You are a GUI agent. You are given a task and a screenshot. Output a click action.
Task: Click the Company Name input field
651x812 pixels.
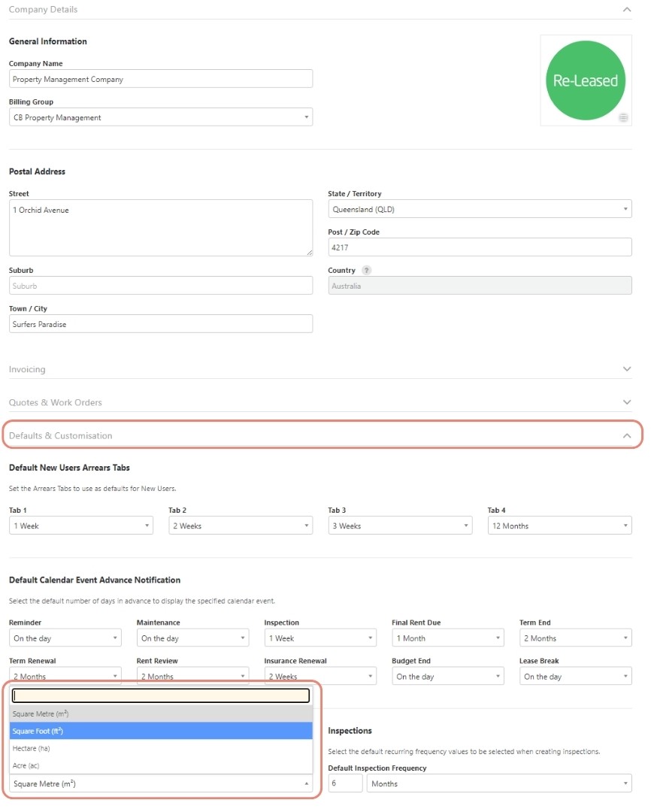(161, 79)
